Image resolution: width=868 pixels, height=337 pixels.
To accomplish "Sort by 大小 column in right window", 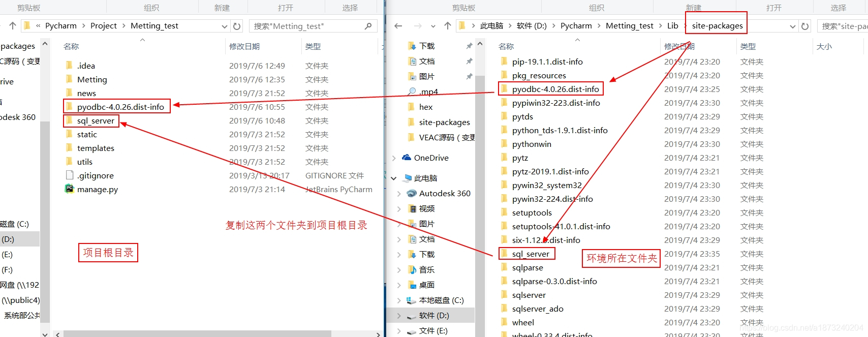I will tap(824, 46).
